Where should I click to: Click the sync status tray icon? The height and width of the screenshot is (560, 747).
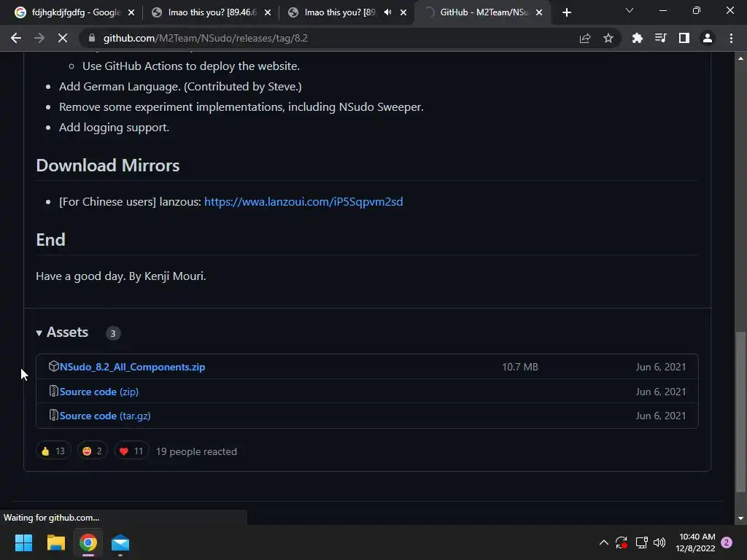coord(622,542)
